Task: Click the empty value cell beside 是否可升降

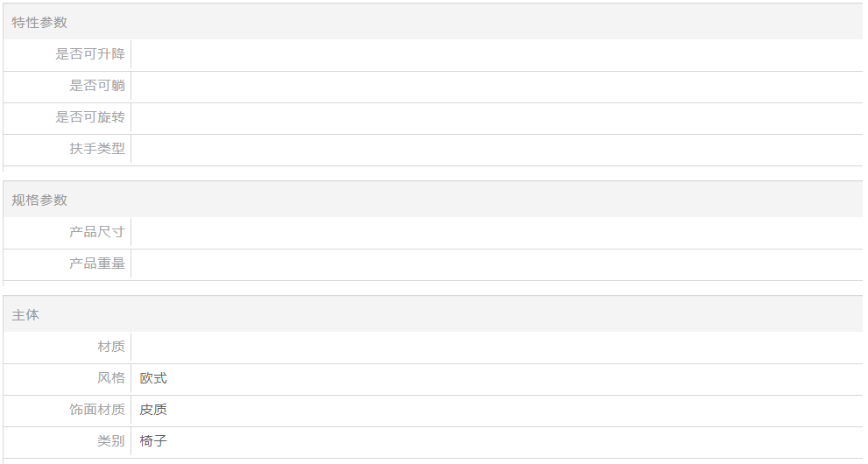Action: pyautogui.click(x=498, y=55)
